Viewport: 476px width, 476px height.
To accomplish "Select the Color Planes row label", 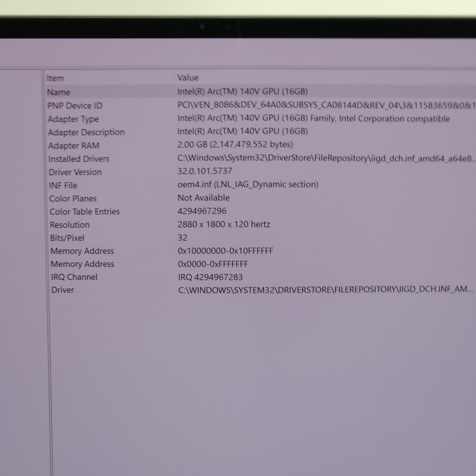I will pyautogui.click(x=73, y=199).
